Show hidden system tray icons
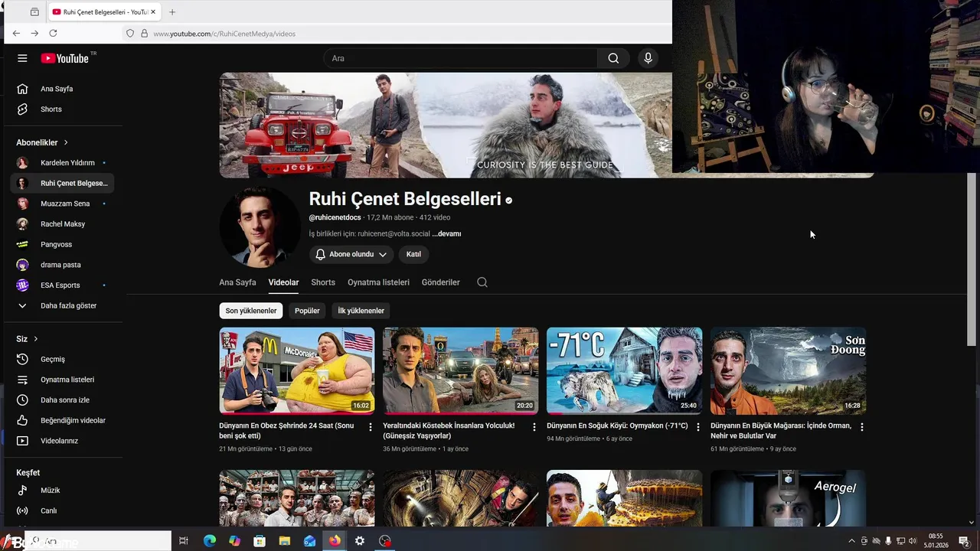980x551 pixels. coord(851,541)
